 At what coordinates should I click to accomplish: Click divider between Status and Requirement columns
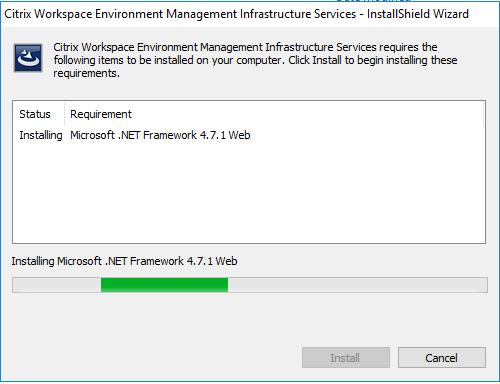point(64,114)
